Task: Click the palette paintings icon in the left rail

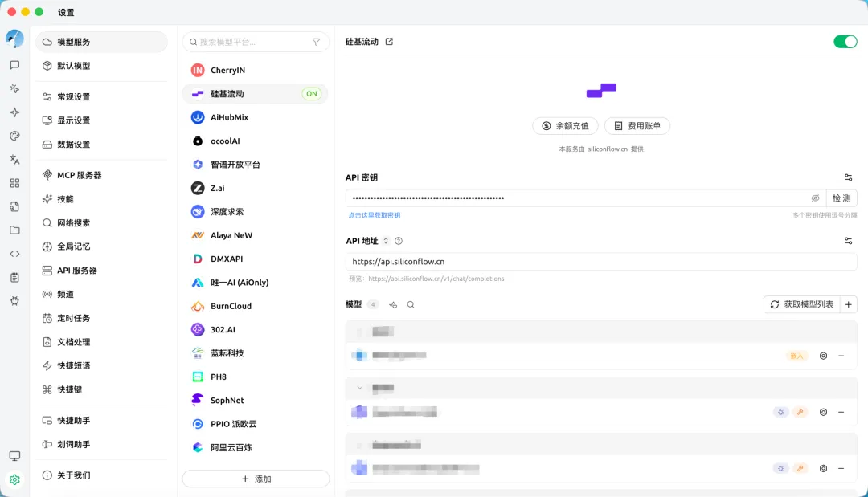Action: point(14,136)
